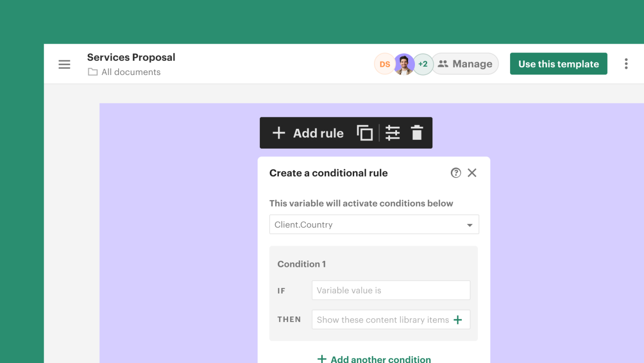Screen dimensions: 644x363
Task: Add another condition to the rule
Action: point(374,358)
